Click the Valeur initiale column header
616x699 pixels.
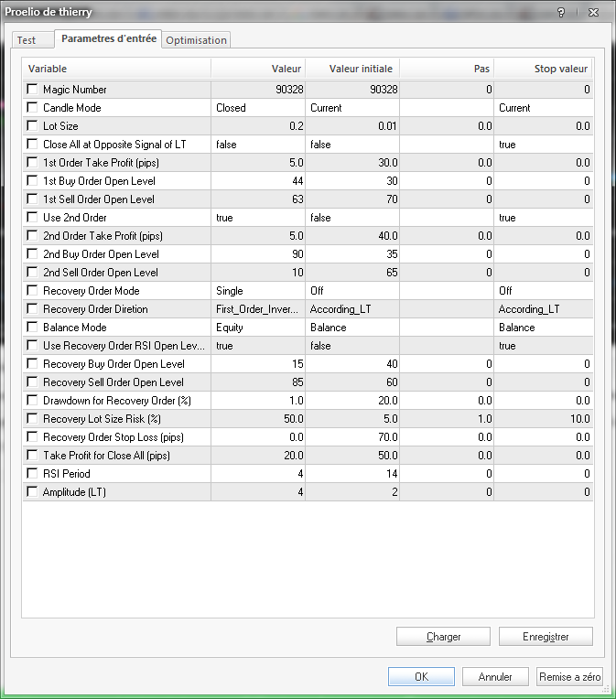pyautogui.click(x=352, y=69)
